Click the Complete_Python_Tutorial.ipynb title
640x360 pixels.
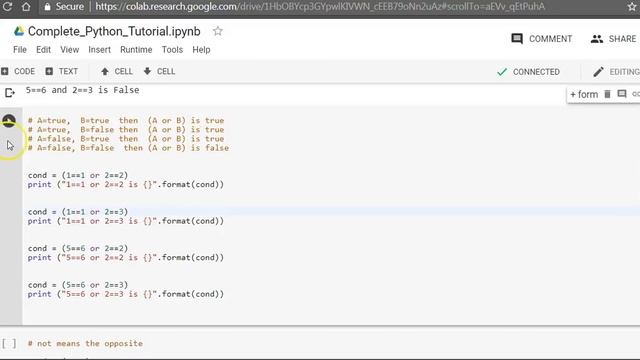point(114,31)
